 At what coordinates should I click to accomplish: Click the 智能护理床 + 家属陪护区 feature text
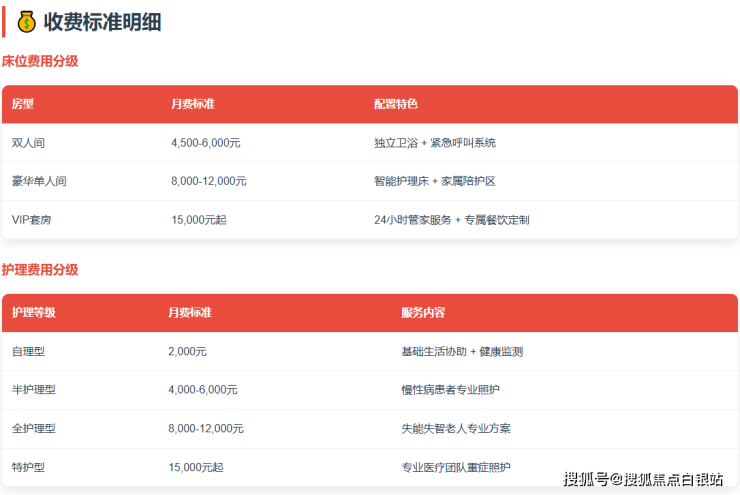434,181
